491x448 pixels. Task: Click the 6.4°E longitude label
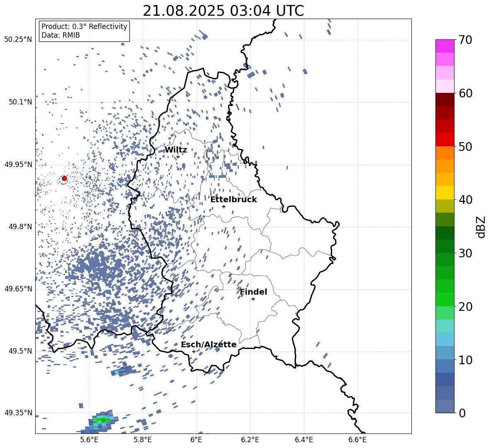tap(304, 440)
